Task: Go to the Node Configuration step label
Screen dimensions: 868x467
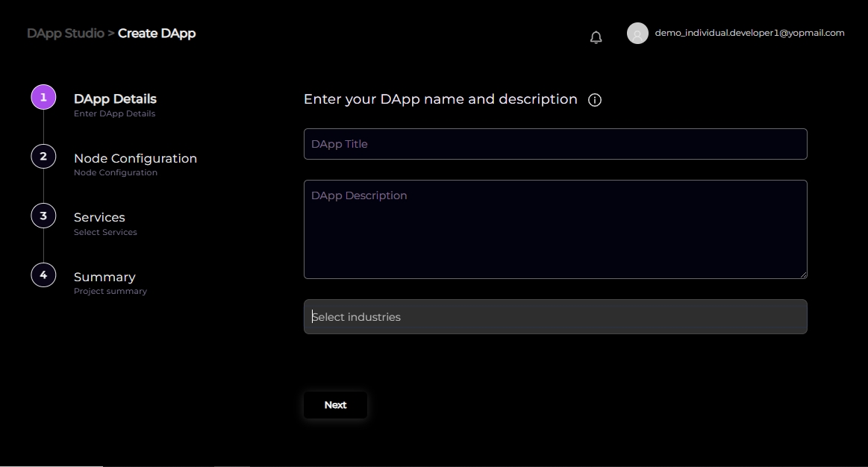Action: point(135,158)
